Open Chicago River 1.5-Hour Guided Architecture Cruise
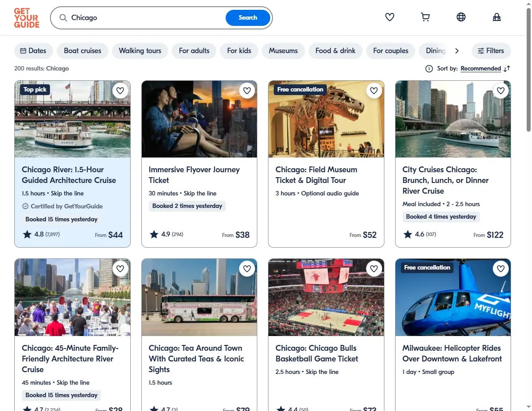Image resolution: width=532 pixels, height=411 pixels. tap(69, 175)
